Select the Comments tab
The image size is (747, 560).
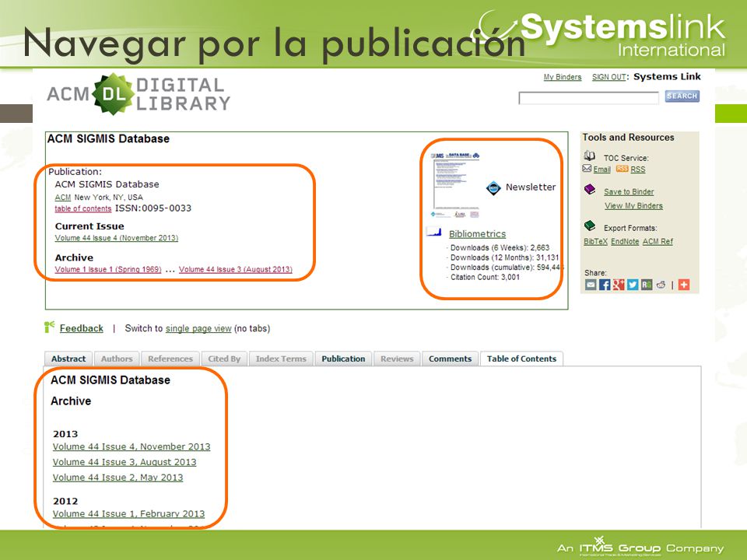pos(450,359)
